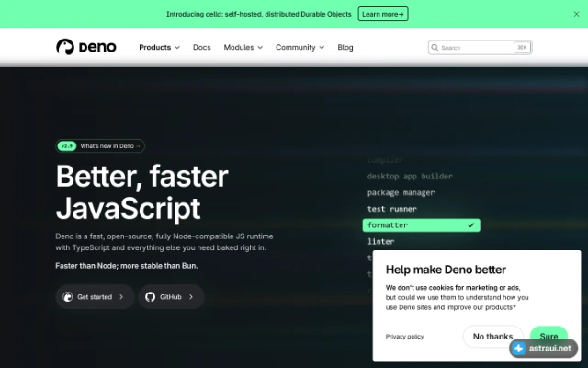Screen dimensions: 588x368
Task: Select the linter list item
Action: tap(380, 241)
